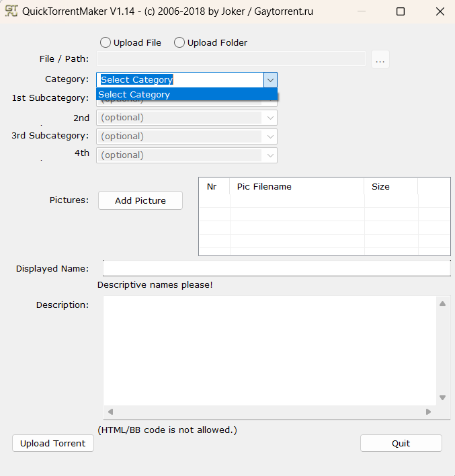
Task: Collapse the Category dropdown arrow
Action: tap(270, 80)
